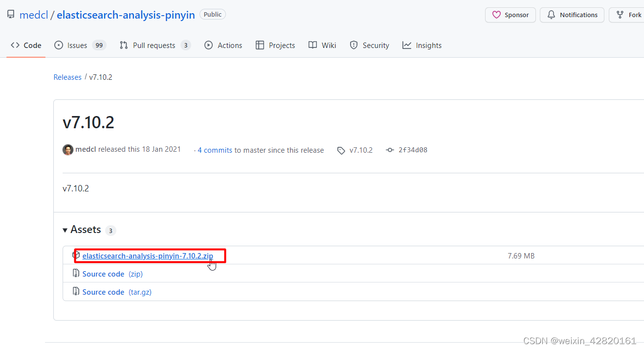Image resolution: width=644 pixels, height=350 pixels.
Task: Click the repository book icon beside medcl
Action: [x=11, y=15]
